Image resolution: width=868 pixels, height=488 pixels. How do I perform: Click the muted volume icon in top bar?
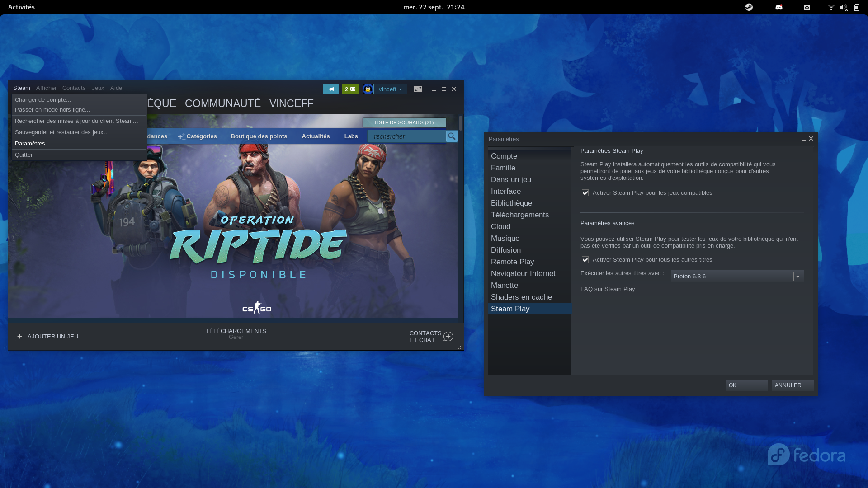click(x=844, y=7)
